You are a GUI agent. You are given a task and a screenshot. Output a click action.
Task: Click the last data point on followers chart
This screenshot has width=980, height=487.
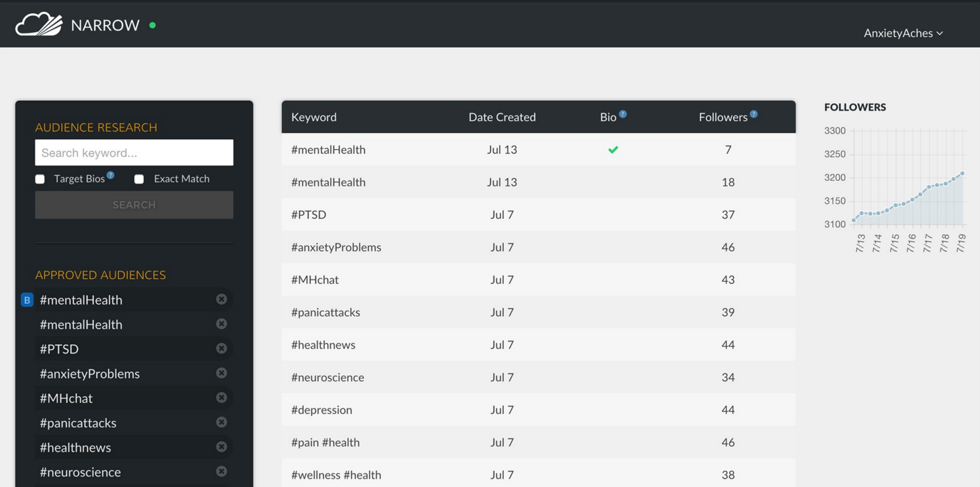click(963, 173)
